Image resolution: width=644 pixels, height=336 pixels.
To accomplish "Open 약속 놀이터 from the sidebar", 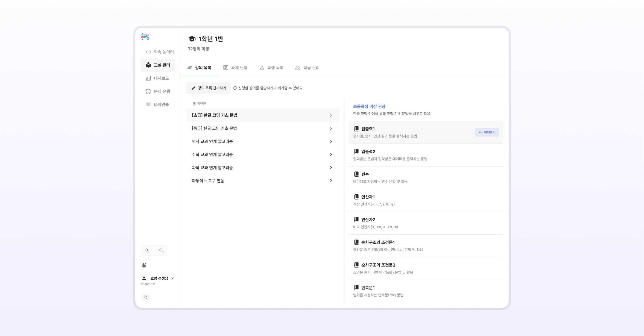I will tap(160, 52).
